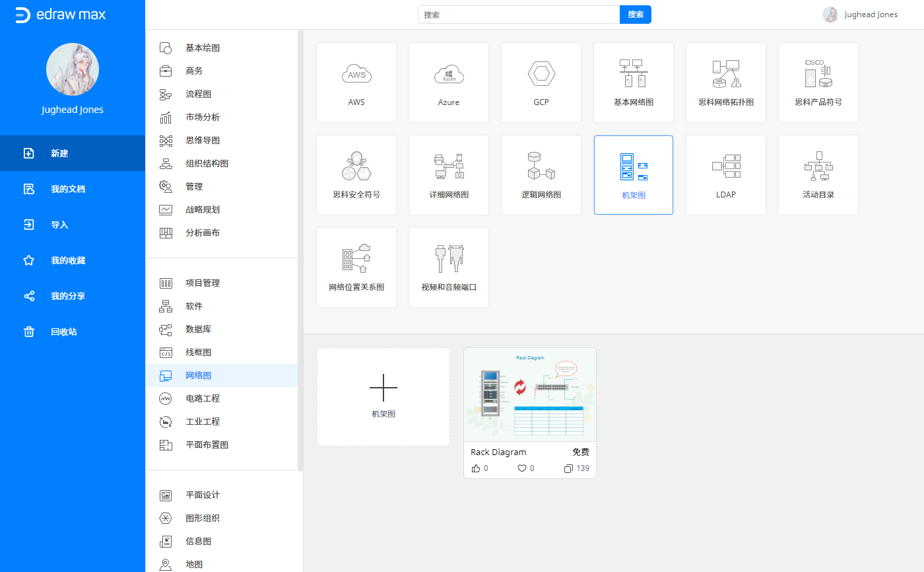Screen dimensions: 924x572
Task: Click the 搜索 search button
Action: pyautogui.click(x=636, y=15)
